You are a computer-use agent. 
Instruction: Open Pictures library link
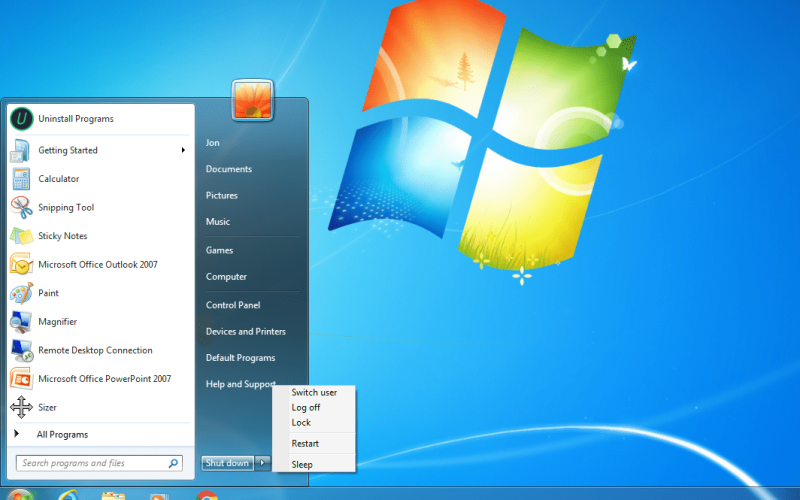pos(221,195)
